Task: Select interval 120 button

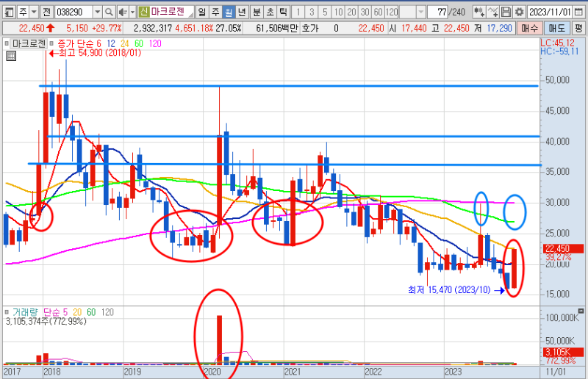Action: coord(392,12)
